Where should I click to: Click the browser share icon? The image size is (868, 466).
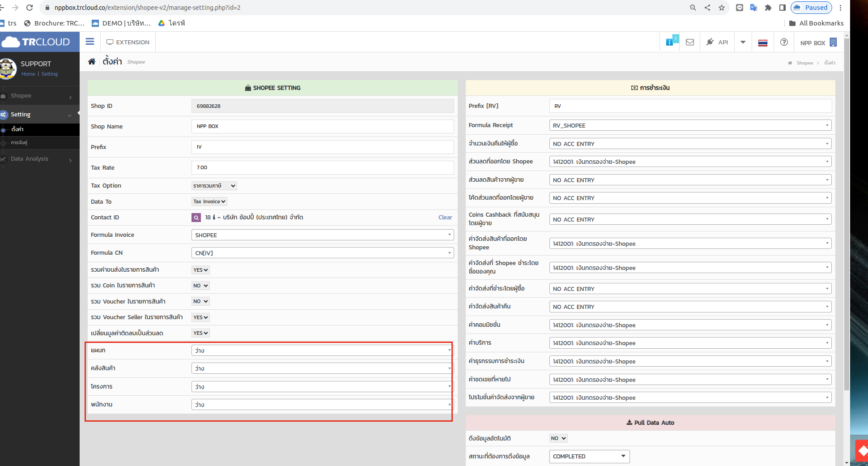click(x=707, y=8)
